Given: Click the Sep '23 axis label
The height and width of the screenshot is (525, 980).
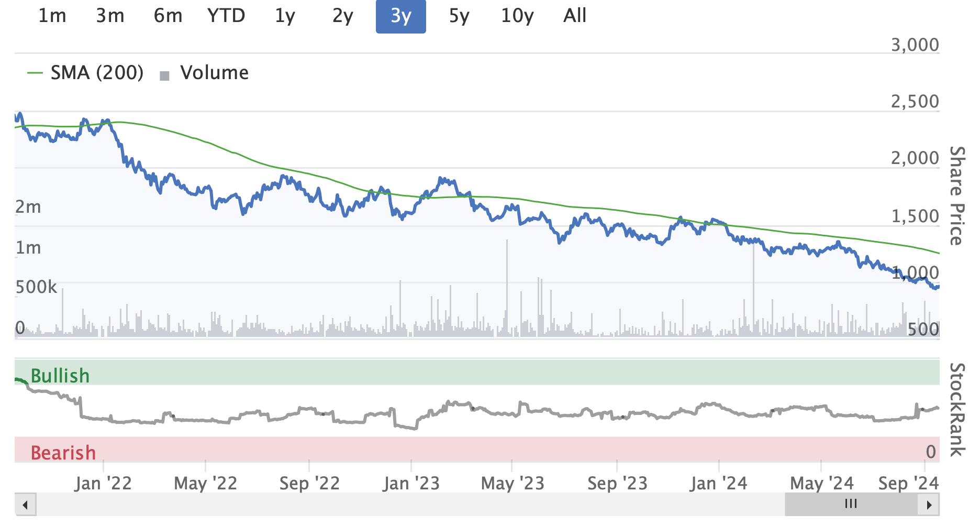Looking at the screenshot, I should [x=617, y=483].
